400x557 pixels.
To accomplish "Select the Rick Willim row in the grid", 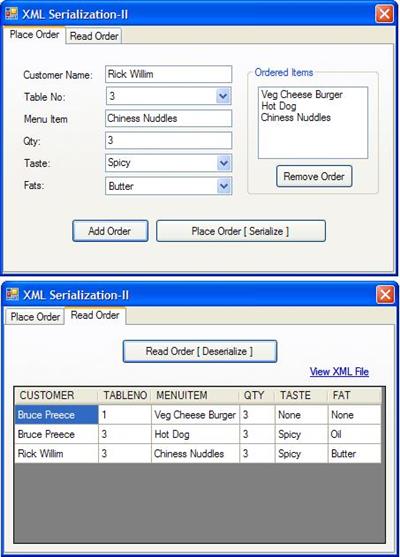I will pos(198,454).
